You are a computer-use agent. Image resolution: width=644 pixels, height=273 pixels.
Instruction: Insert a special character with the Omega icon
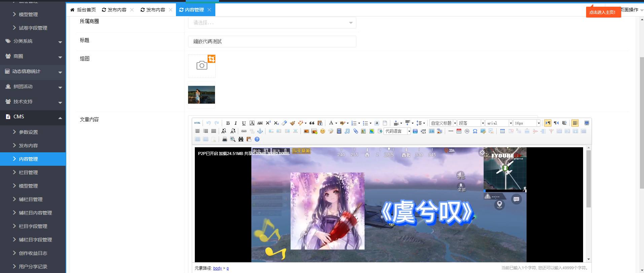475,131
